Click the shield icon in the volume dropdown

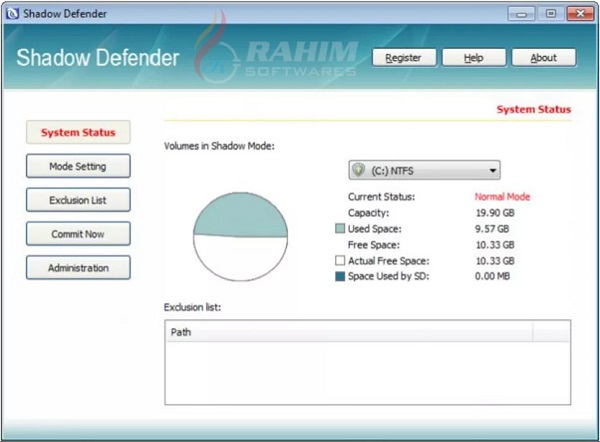(x=359, y=170)
